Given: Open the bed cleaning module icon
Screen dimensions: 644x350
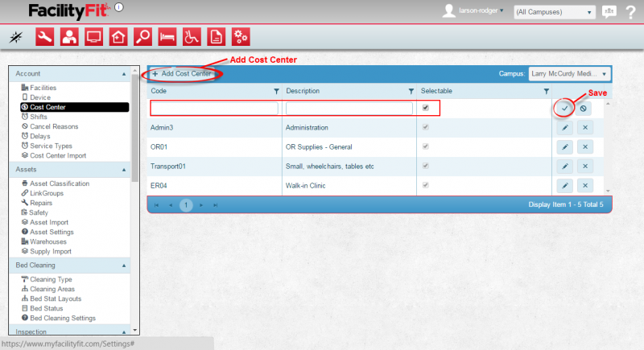Looking at the screenshot, I should click(x=167, y=37).
